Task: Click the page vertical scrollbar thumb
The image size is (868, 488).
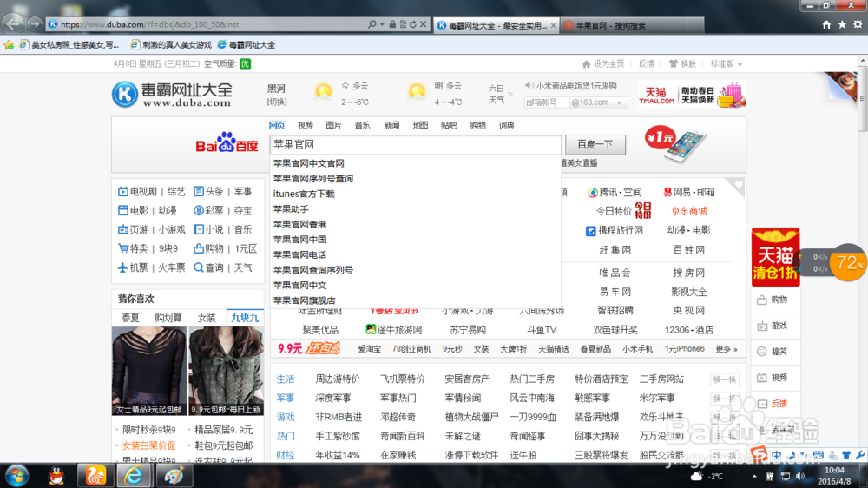Action: (x=863, y=99)
